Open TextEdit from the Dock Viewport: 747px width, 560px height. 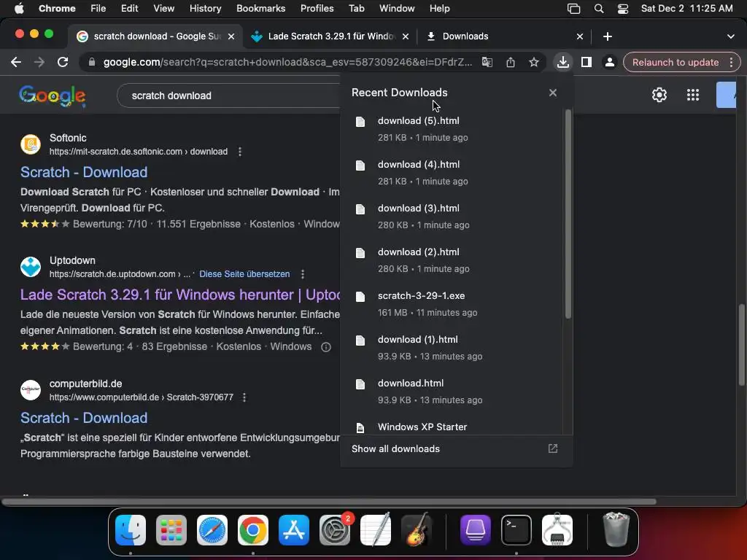click(x=376, y=530)
